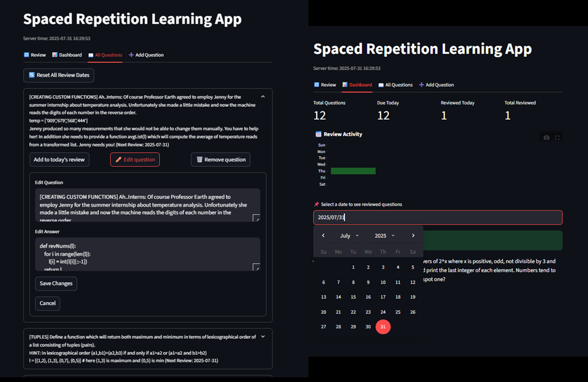
Task: Click Remove question button
Action: 220,159
